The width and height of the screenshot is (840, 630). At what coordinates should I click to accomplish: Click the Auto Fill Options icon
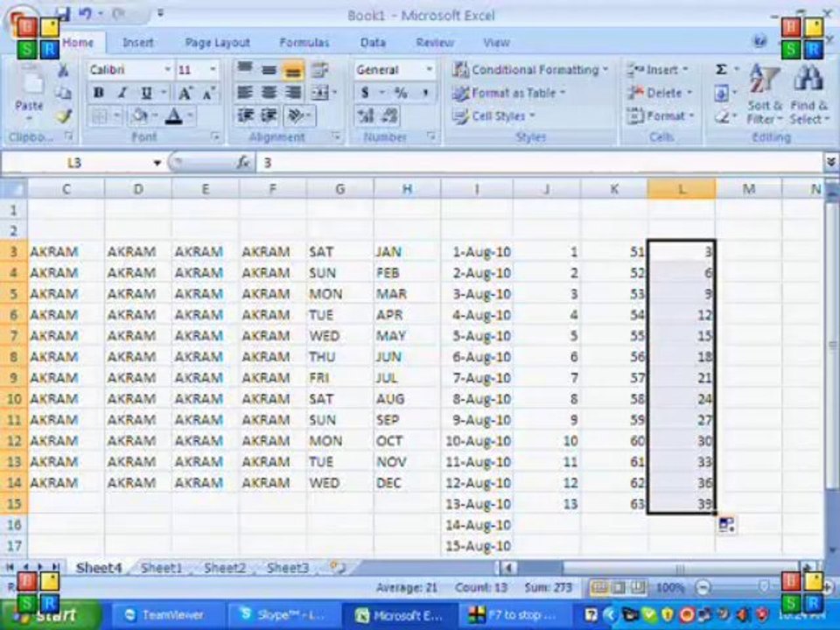pos(726,524)
